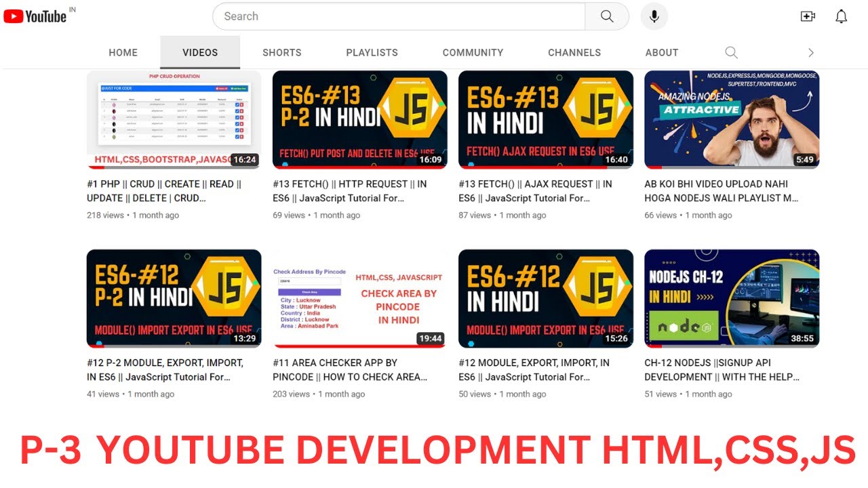Click '50 views • 1 month ago' text
Screen dimensions: 868x488
click(502, 394)
